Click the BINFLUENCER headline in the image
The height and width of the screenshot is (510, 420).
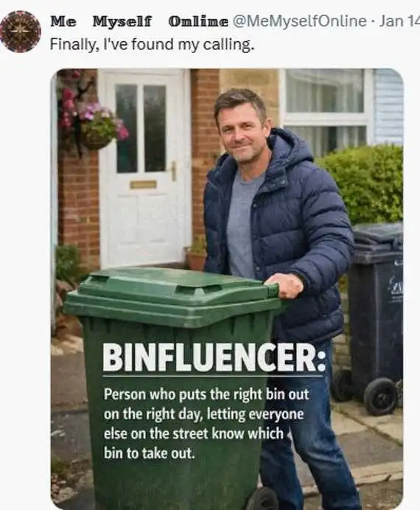214,357
